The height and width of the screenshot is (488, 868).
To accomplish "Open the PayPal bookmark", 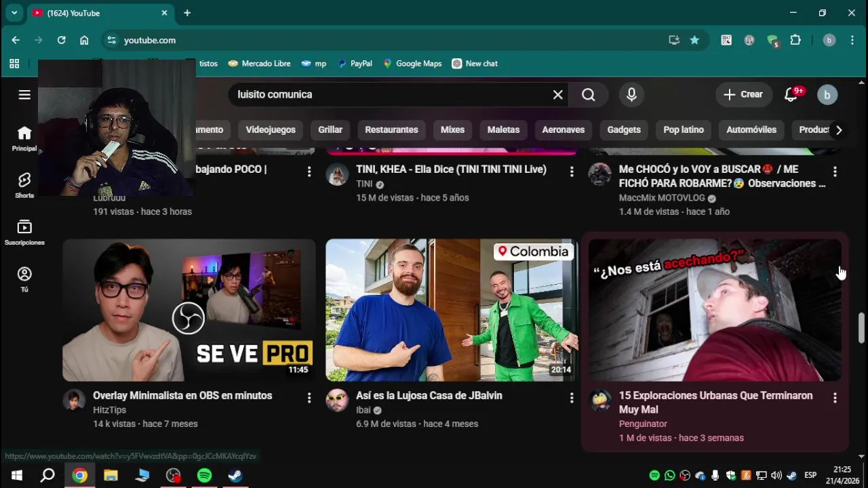I will [355, 64].
